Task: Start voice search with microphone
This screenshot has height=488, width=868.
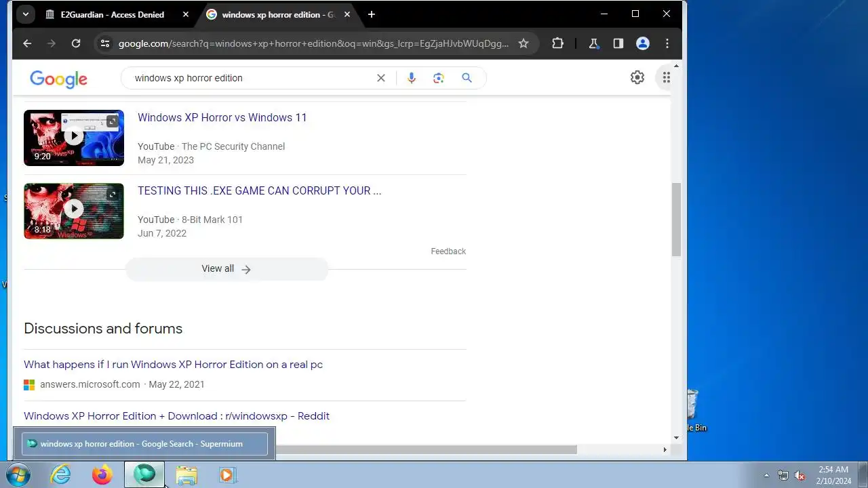Action: [x=411, y=78]
